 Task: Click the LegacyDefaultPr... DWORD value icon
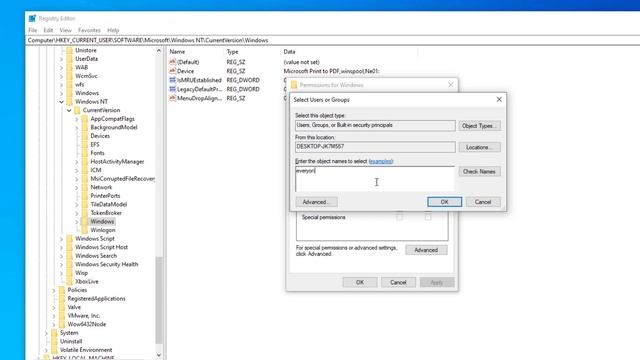tap(173, 89)
